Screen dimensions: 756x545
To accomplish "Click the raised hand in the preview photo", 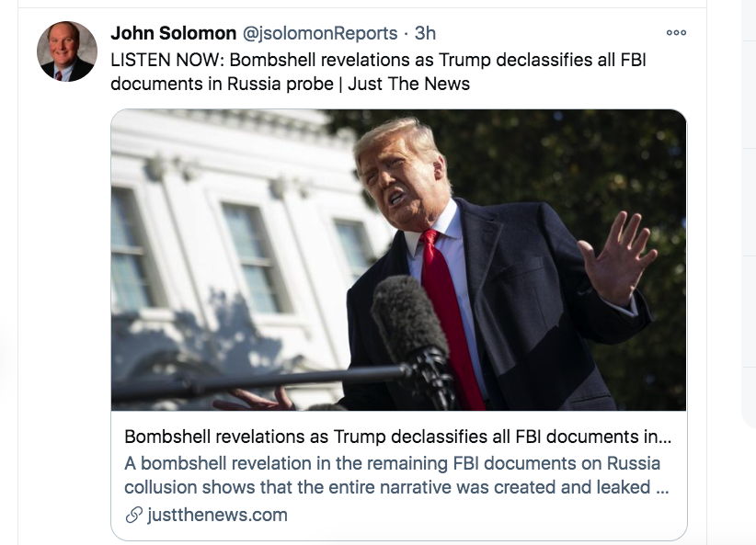I will pyautogui.click(x=617, y=258).
